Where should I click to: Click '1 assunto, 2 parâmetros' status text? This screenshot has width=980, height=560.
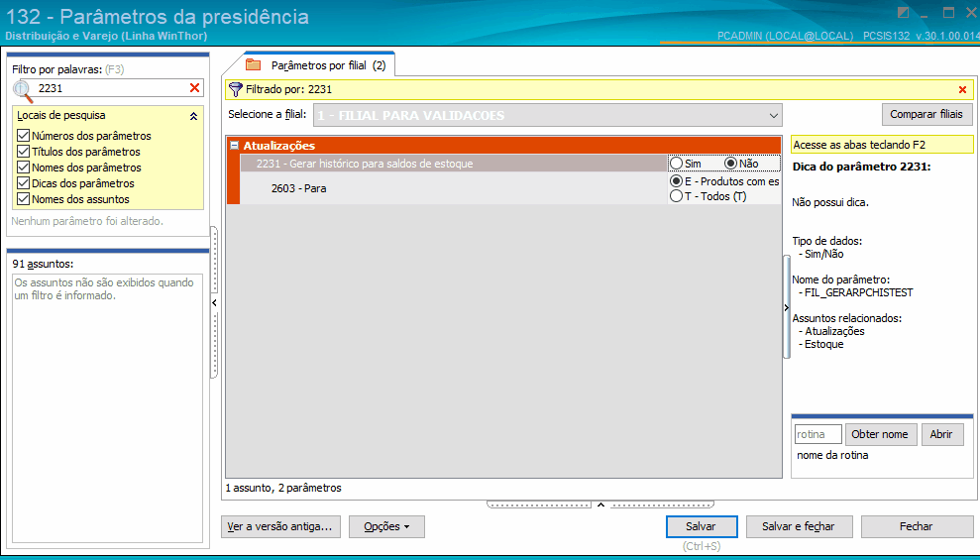pos(283,488)
